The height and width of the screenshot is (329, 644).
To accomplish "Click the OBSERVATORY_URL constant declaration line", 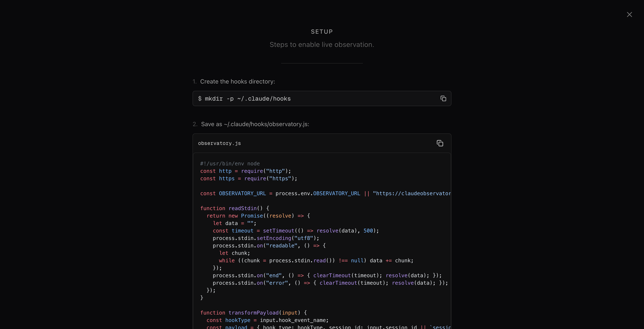I will pos(325,194).
